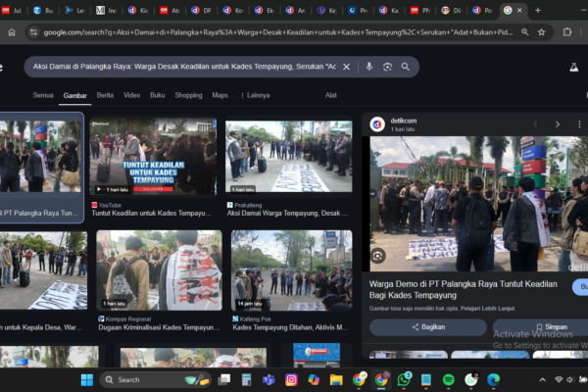588x392 pixels.
Task: Open Google Lens image search icon
Action: click(x=387, y=67)
